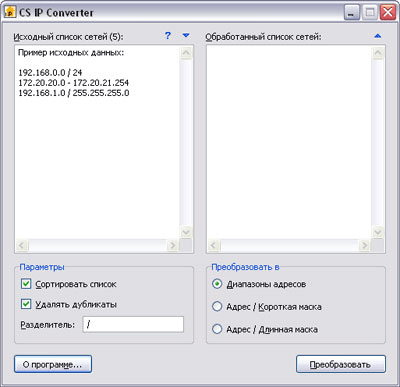Click the up-arrow above processed list
Screen dimensions: 400x387
(x=377, y=36)
